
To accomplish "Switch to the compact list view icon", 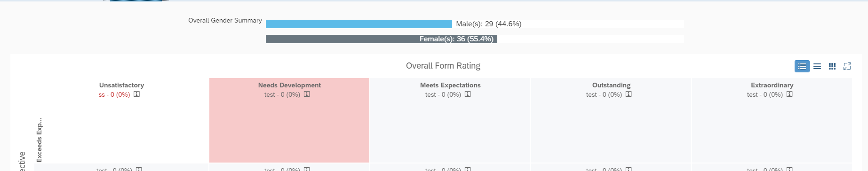I will click(x=817, y=66).
